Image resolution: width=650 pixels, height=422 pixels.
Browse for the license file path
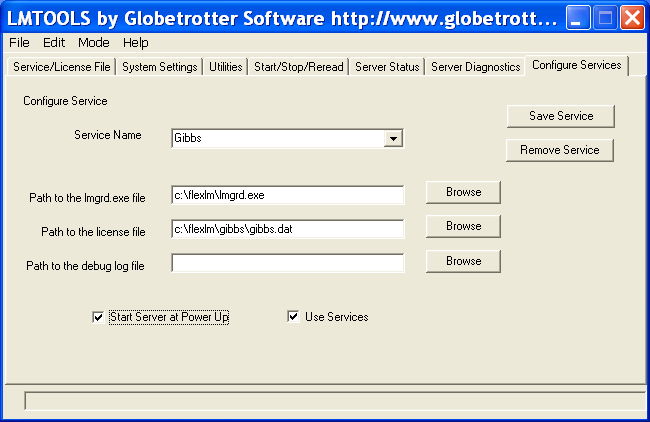tap(463, 226)
